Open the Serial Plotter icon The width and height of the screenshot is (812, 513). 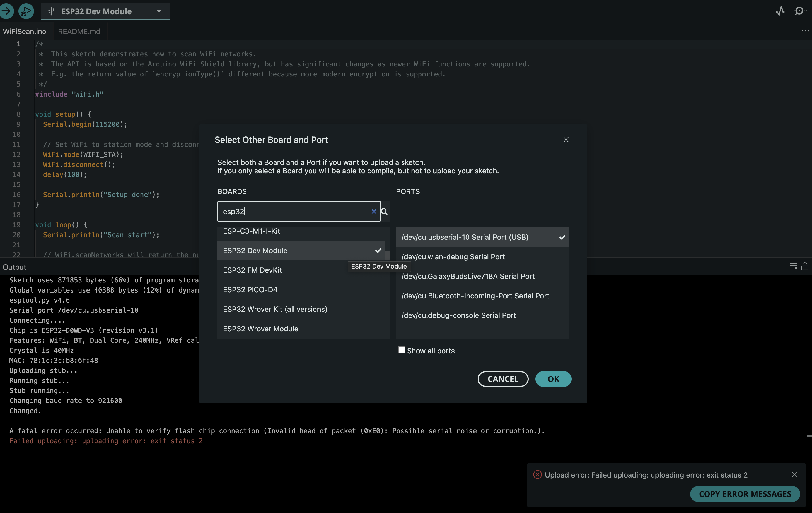[x=780, y=11]
